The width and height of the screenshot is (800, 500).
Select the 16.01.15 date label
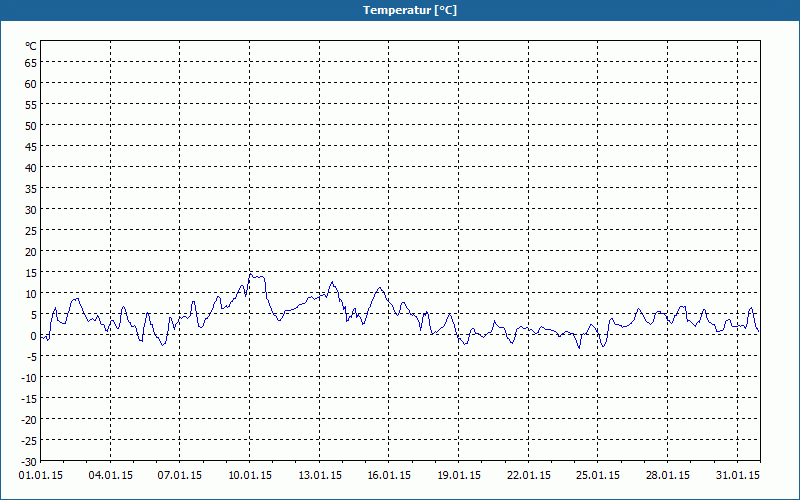[x=389, y=476]
